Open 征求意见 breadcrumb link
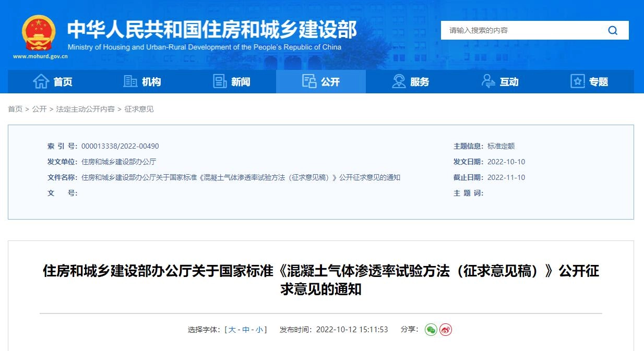Screen dimensions: 644x351 coord(139,109)
